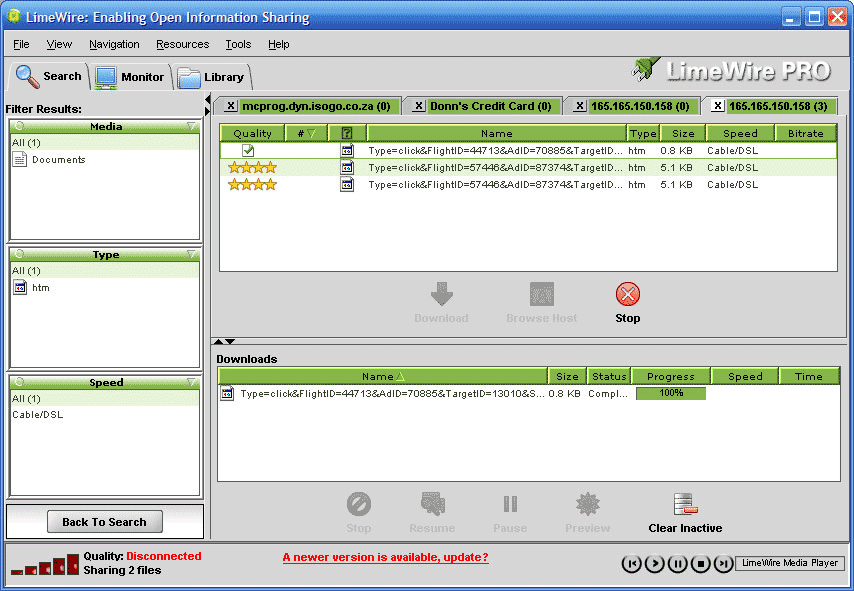The image size is (854, 591).
Task: Close the 165.165.150.158 (3) search tab
Action: [x=718, y=106]
